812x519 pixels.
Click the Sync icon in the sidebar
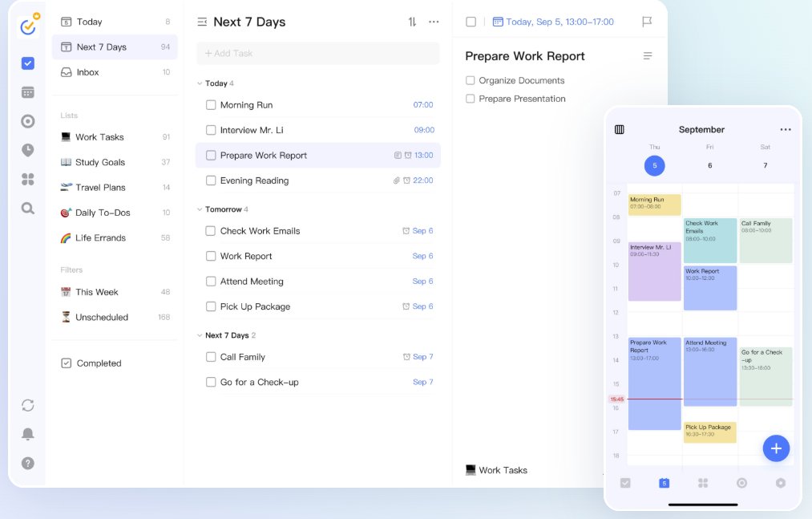pyautogui.click(x=28, y=405)
